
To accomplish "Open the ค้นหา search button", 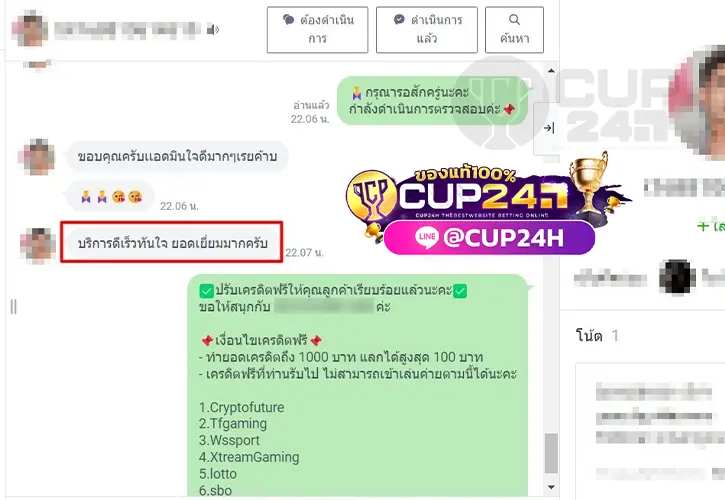I will tap(514, 30).
